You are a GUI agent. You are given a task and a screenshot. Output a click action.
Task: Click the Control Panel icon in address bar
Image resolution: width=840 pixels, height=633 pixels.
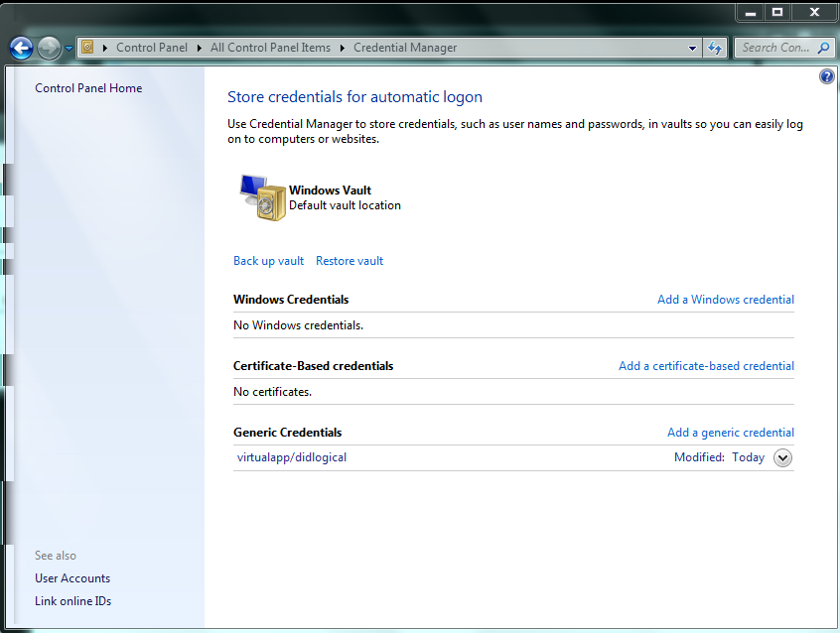tap(87, 47)
